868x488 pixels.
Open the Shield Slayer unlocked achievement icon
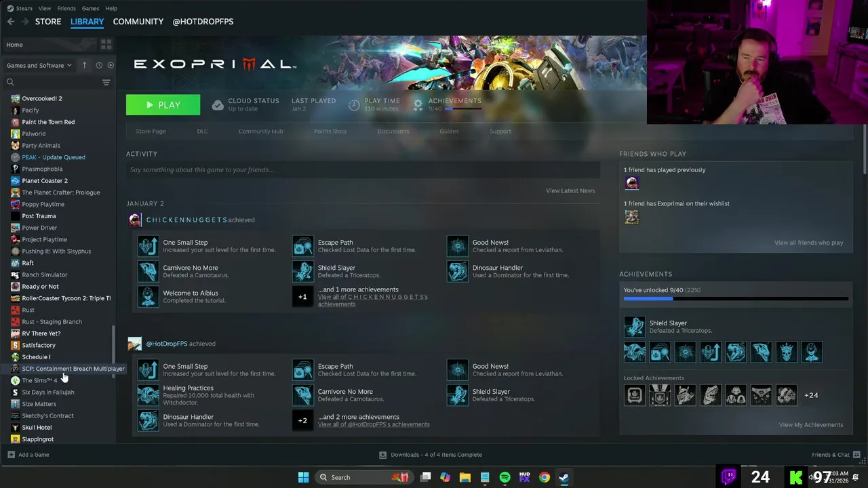635,327
